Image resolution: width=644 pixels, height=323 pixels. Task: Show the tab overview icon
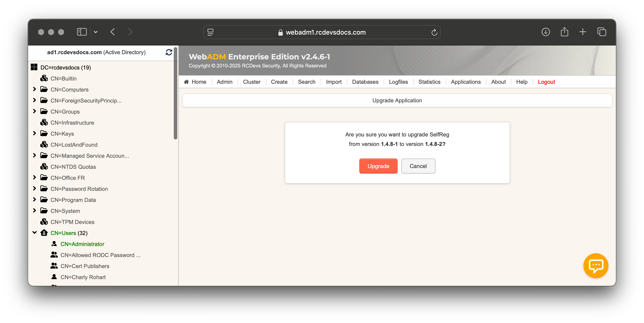tap(602, 32)
